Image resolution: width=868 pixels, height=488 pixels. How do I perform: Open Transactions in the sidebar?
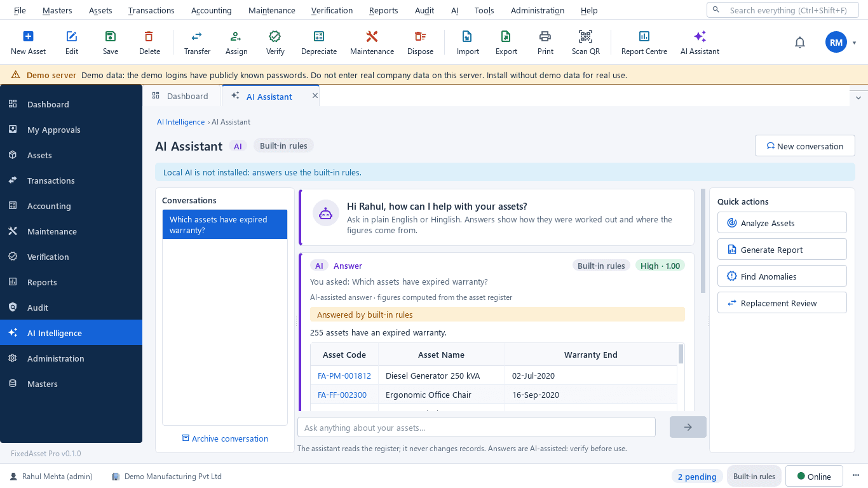pyautogui.click(x=71, y=180)
